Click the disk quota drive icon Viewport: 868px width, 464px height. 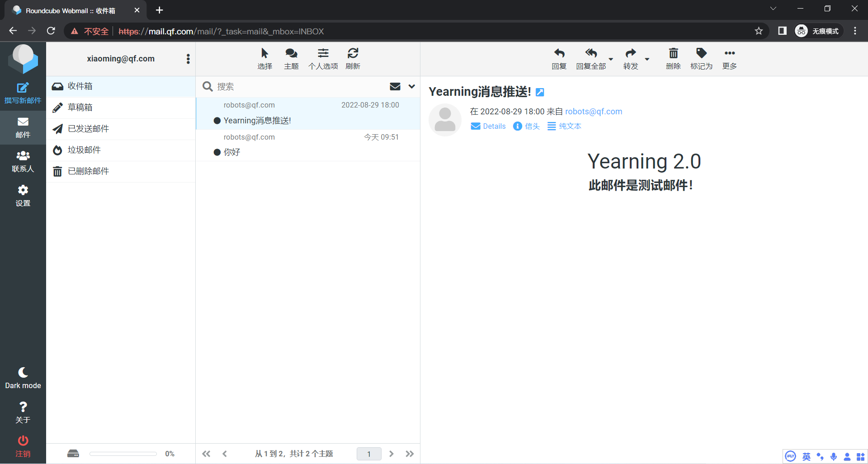pyautogui.click(x=73, y=454)
